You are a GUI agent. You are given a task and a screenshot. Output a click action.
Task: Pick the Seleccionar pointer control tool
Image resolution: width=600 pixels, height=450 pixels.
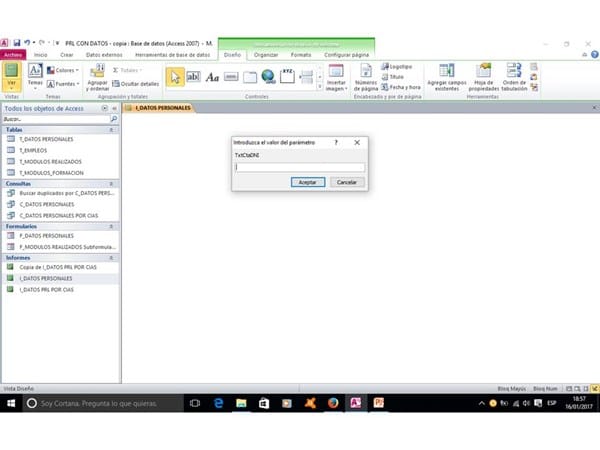point(175,77)
